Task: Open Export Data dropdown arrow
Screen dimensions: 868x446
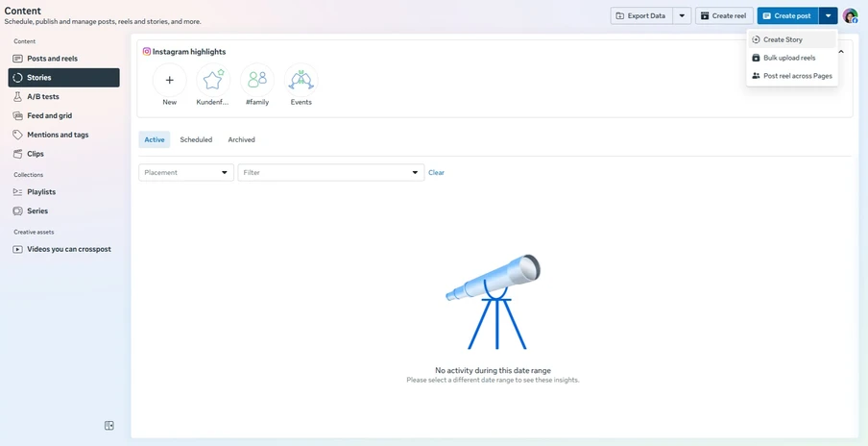Action: [x=682, y=16]
